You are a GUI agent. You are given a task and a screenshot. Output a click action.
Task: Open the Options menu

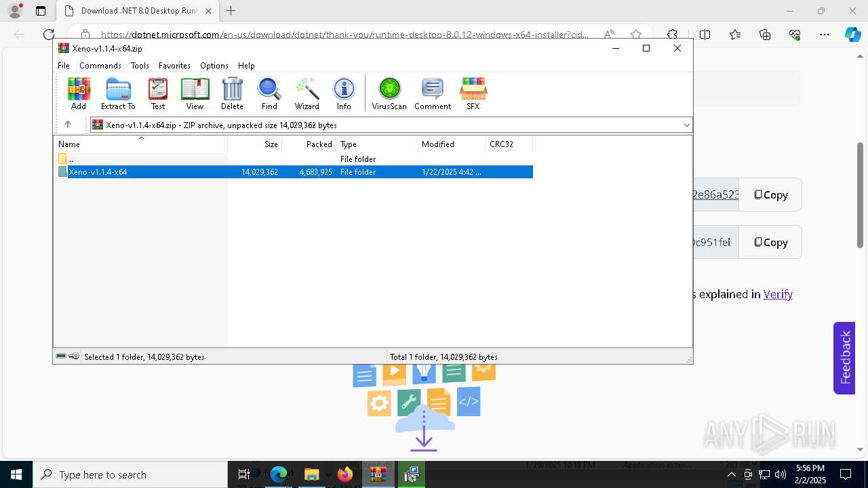[214, 66]
